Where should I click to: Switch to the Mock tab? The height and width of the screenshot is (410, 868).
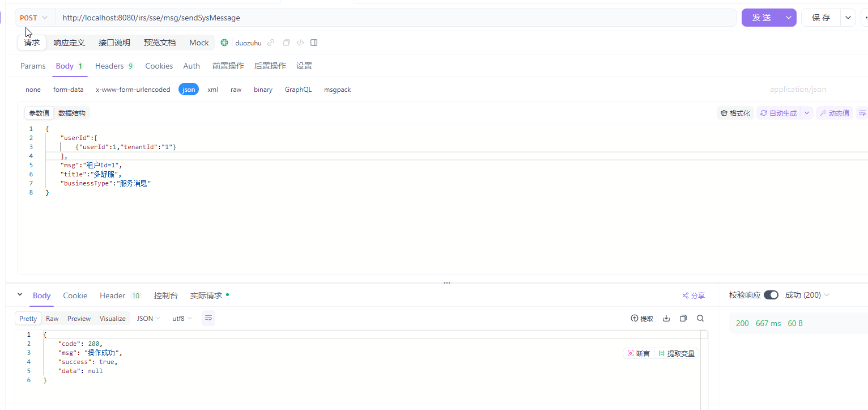click(199, 43)
